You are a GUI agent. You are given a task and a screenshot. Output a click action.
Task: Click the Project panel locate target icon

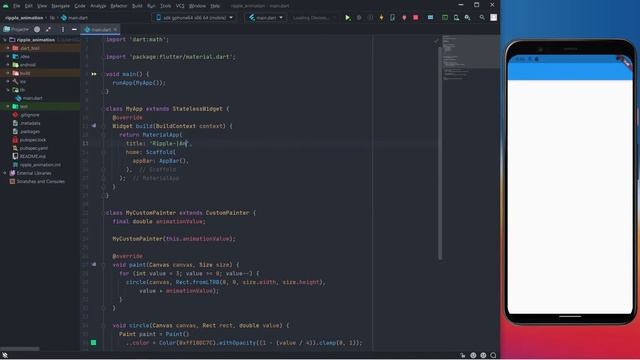37,29
